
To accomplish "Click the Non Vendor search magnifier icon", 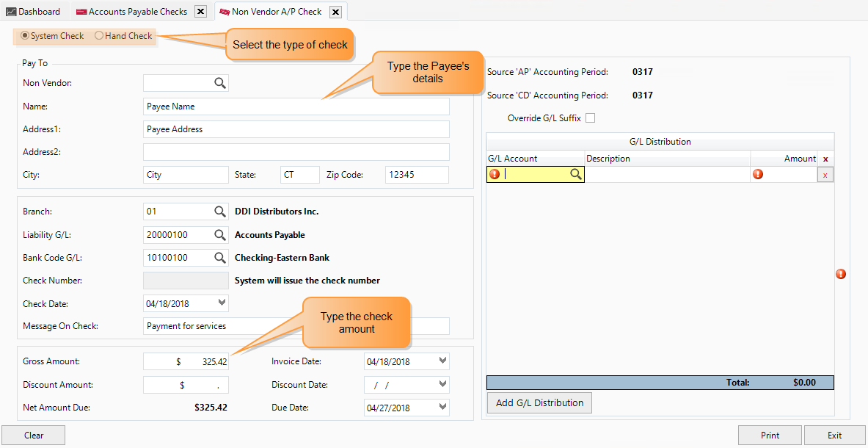I will (220, 83).
